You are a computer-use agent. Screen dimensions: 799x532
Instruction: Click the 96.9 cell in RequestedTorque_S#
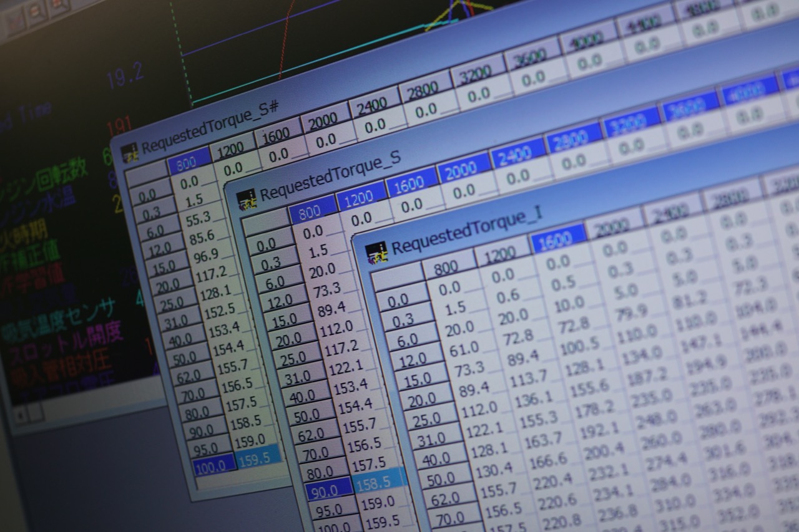coord(206,254)
